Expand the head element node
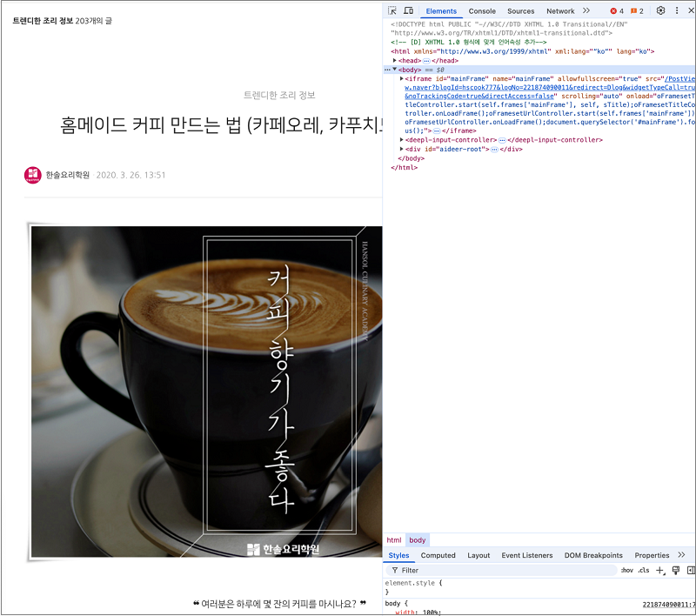 395,60
